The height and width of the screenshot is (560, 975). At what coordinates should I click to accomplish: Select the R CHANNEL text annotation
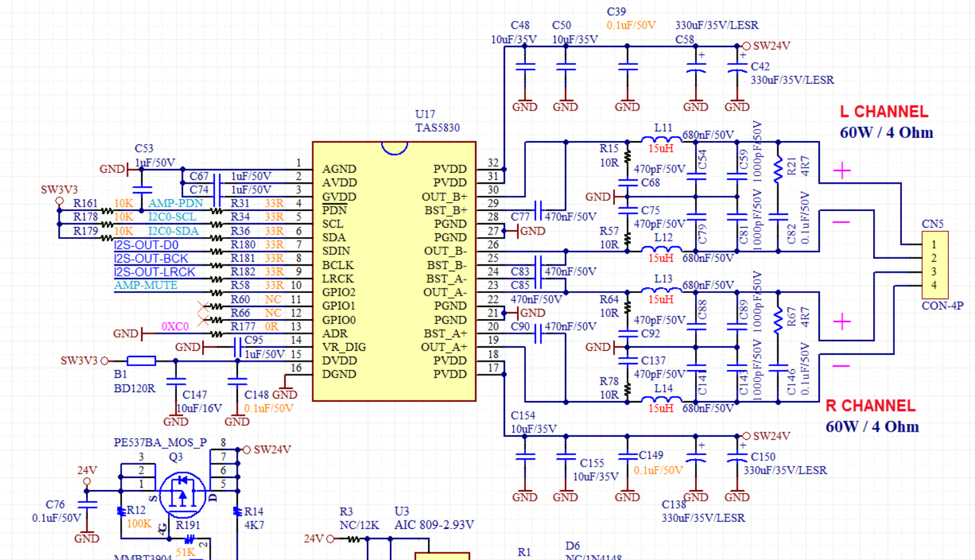pyautogui.click(x=870, y=406)
